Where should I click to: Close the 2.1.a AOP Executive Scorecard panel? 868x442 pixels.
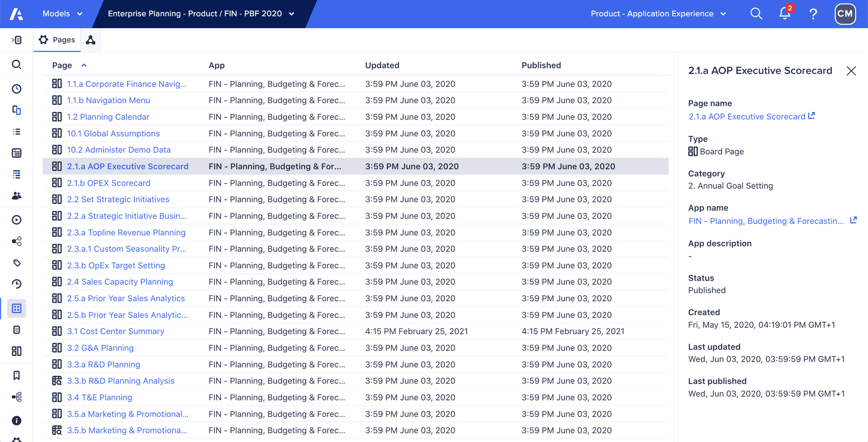click(x=851, y=71)
